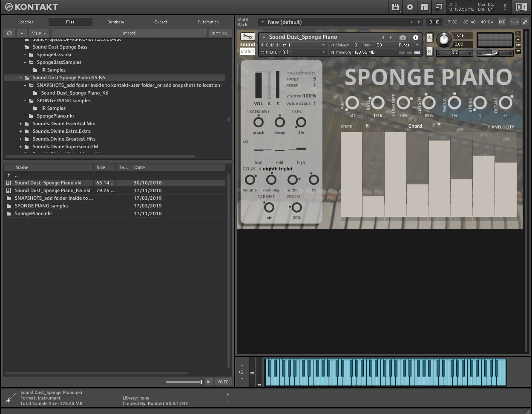Click the browser preview play button

point(208,382)
